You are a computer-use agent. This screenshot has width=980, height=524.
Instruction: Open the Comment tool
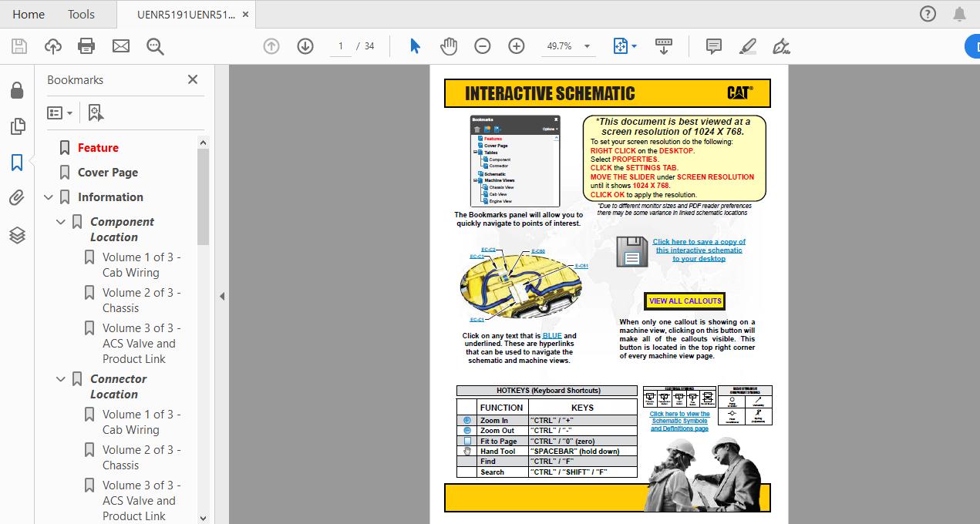[712, 45]
